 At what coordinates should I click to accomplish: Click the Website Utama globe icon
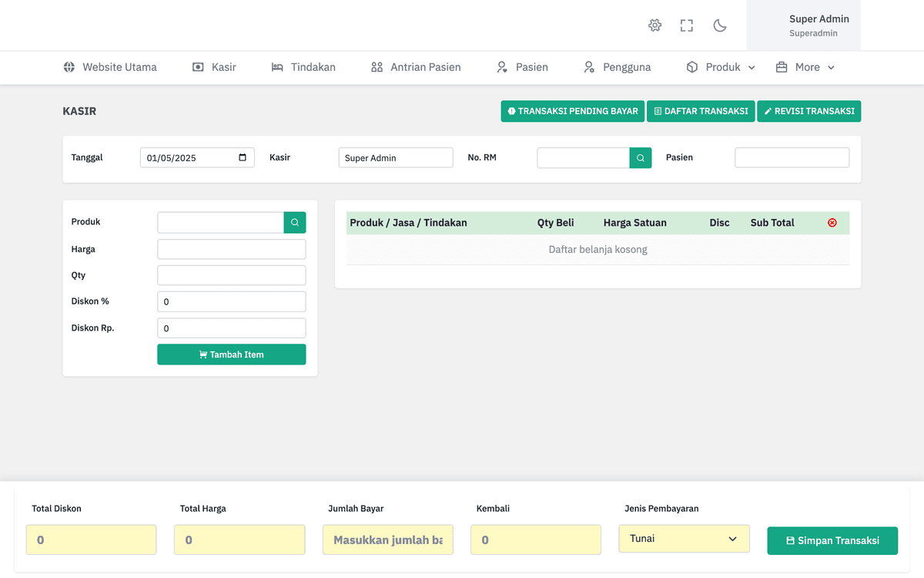(x=69, y=67)
